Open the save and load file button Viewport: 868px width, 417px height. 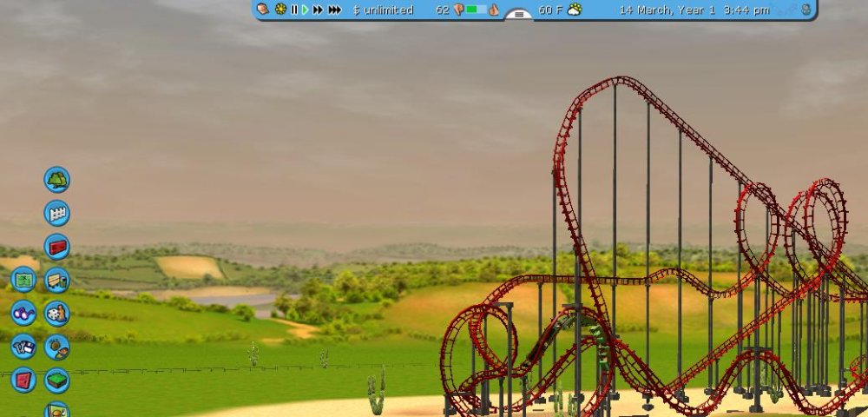(23, 347)
